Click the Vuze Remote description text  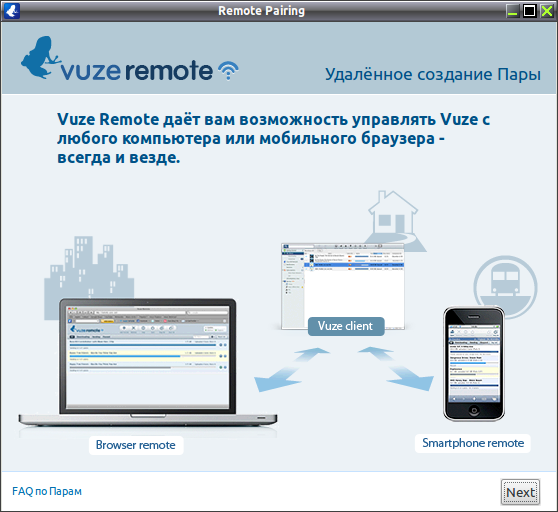273,138
